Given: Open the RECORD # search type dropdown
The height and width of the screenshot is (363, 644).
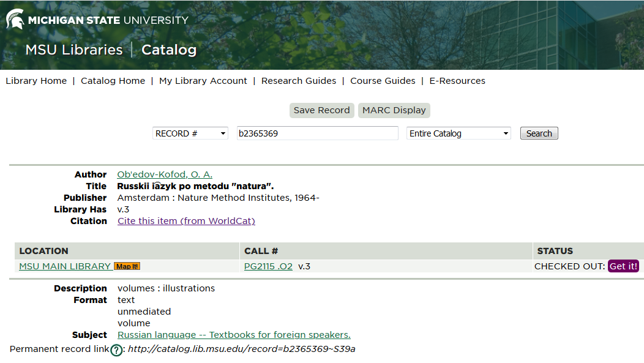Looking at the screenshot, I should pos(190,133).
